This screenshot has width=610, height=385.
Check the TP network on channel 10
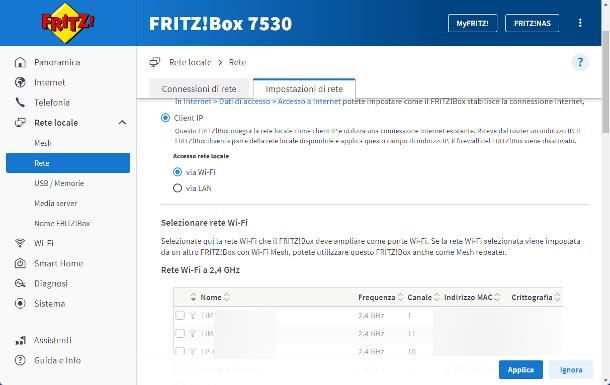pos(180,352)
